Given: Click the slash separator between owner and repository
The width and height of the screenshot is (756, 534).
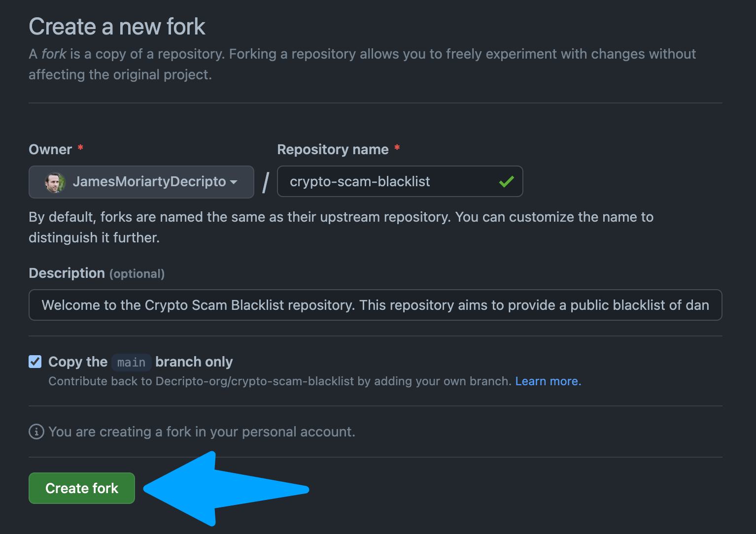Looking at the screenshot, I should pos(265,182).
